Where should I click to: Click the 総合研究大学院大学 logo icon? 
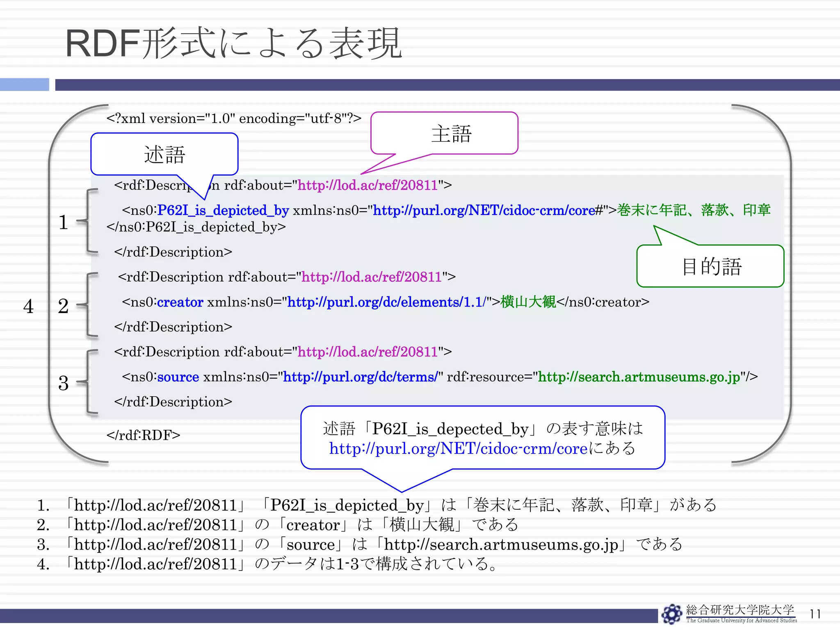671,614
